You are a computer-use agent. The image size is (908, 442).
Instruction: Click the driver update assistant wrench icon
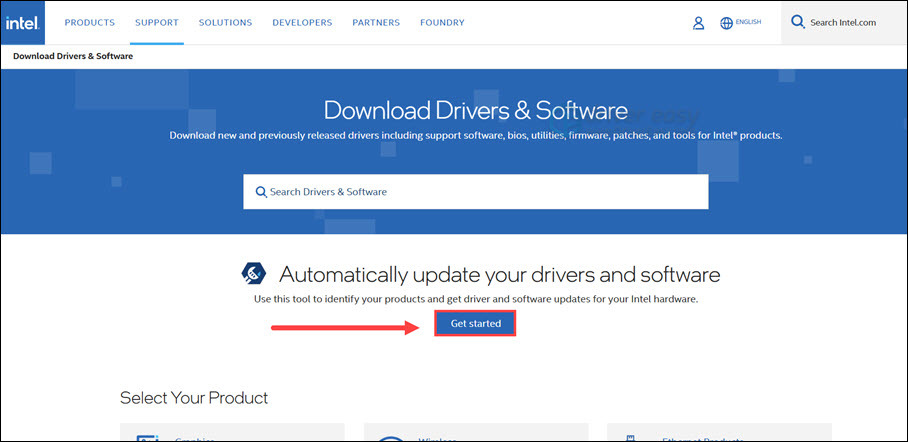255,274
